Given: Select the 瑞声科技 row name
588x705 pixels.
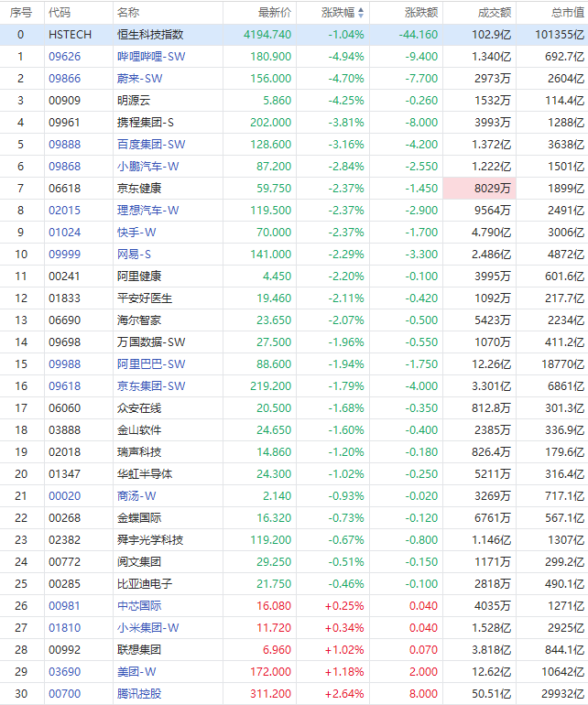Looking at the screenshot, I should click(x=139, y=452).
